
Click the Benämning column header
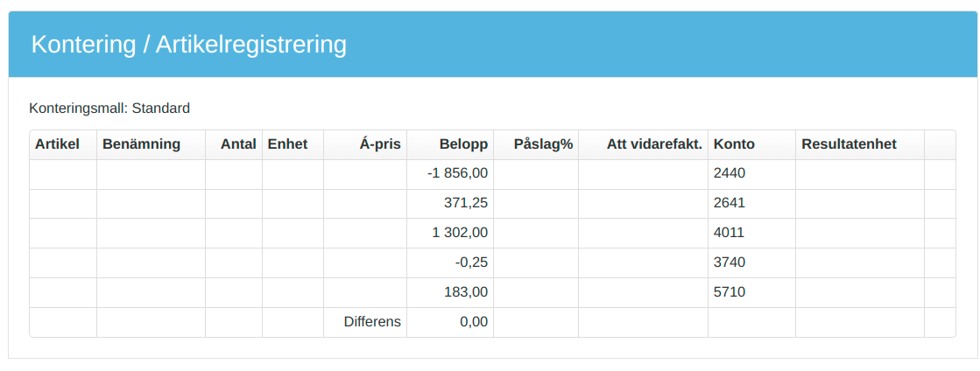(141, 144)
